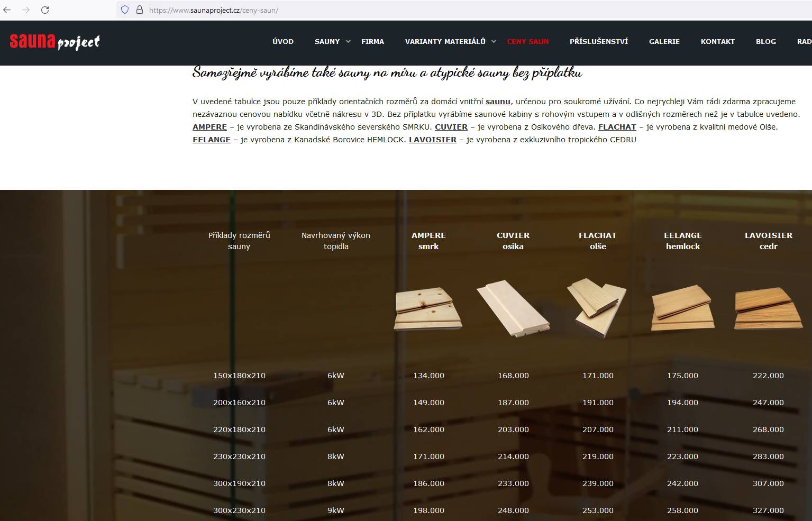812x521 pixels.
Task: Expand the VARIANTY MATERIÁLŮ submenu chevron
Action: (494, 41)
